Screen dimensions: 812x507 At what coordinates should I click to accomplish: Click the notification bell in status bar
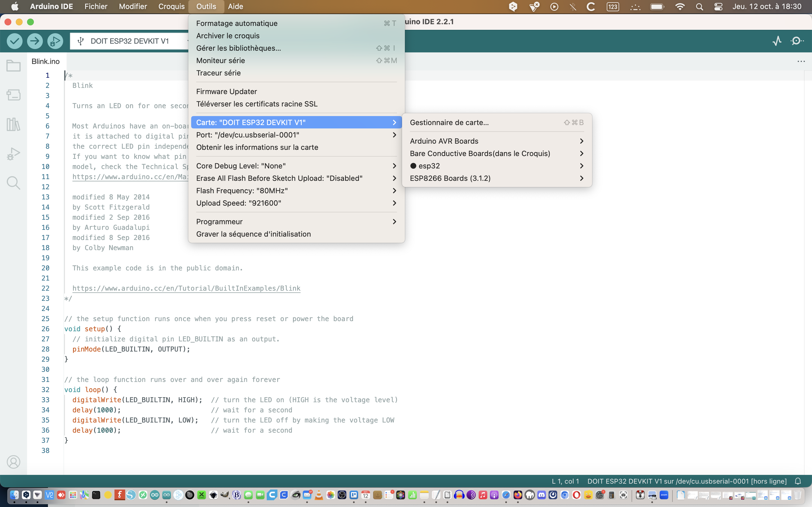(x=798, y=481)
